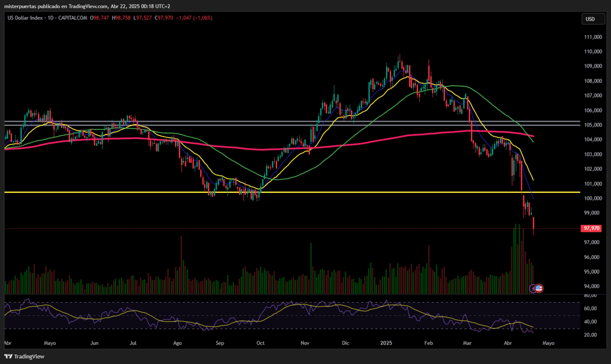Click the 106,000 price axis label
This screenshot has height=364, width=611.
point(594,110)
